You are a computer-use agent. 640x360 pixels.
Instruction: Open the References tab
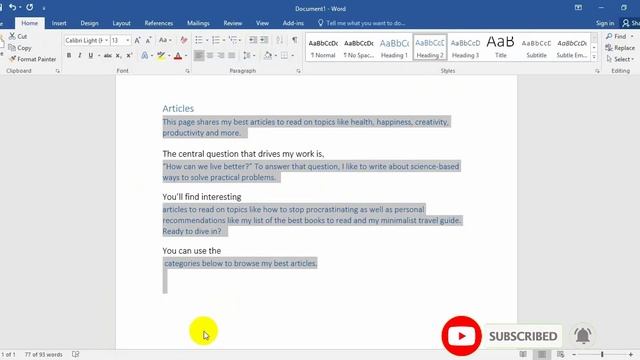click(x=159, y=23)
